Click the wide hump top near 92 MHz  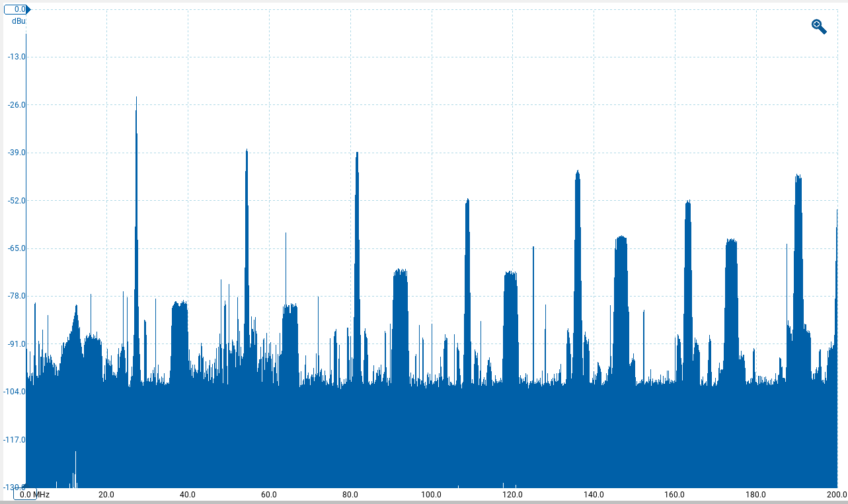[400, 271]
